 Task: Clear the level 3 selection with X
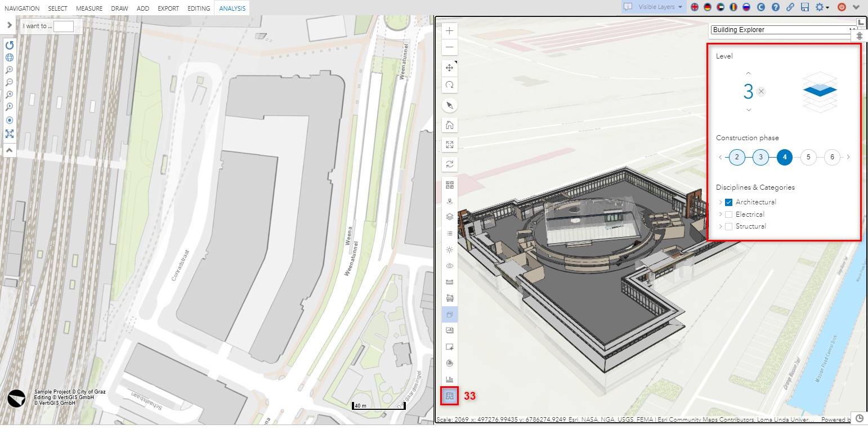761,91
